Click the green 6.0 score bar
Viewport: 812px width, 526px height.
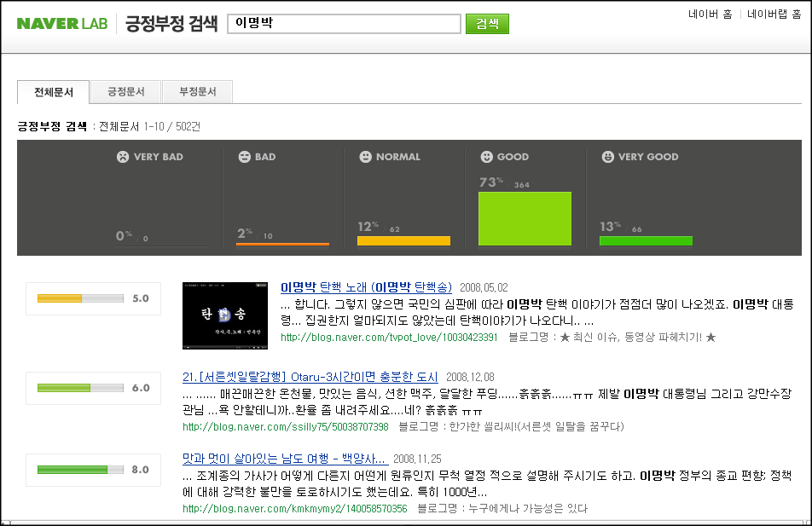click(x=80, y=388)
